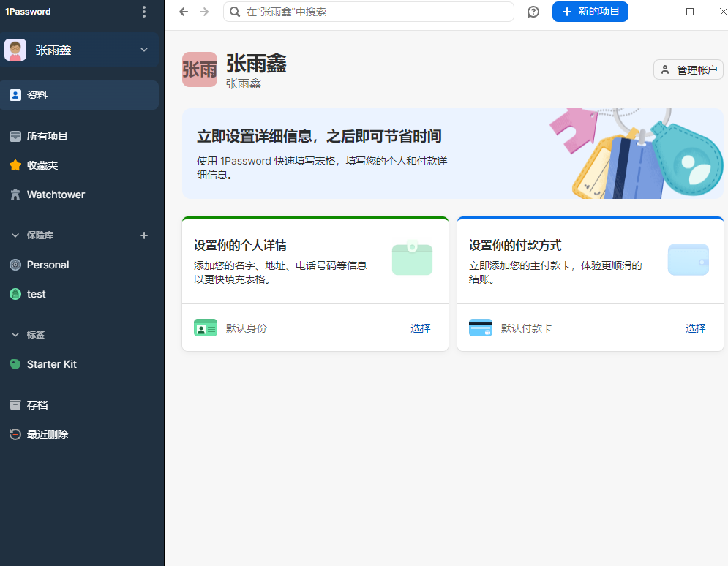Click the star icon for 收藏夹
This screenshot has width=728, height=566.
[15, 165]
